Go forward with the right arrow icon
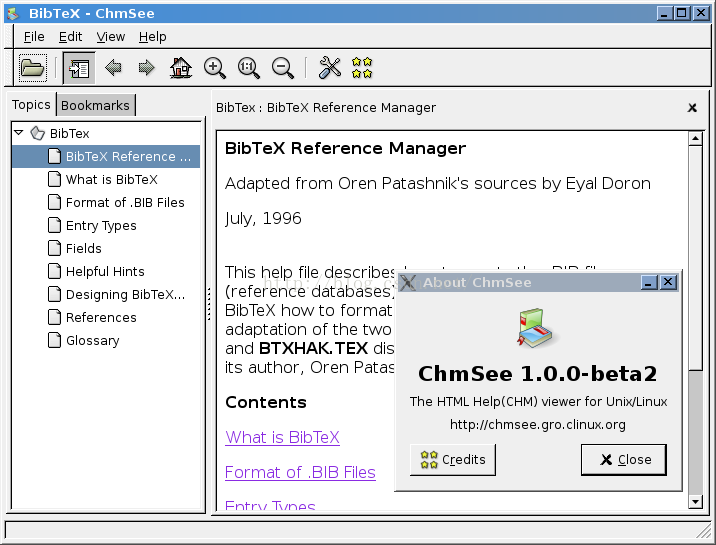716x545 pixels. (147, 68)
